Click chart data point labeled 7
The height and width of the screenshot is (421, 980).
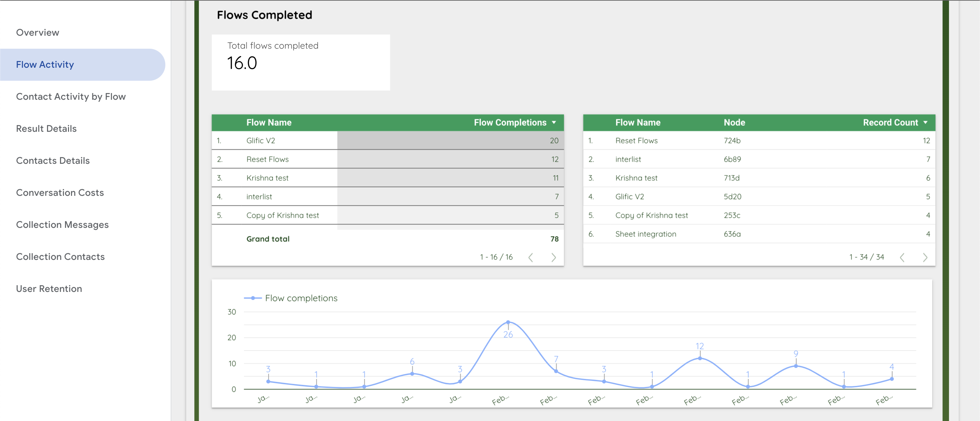556,371
